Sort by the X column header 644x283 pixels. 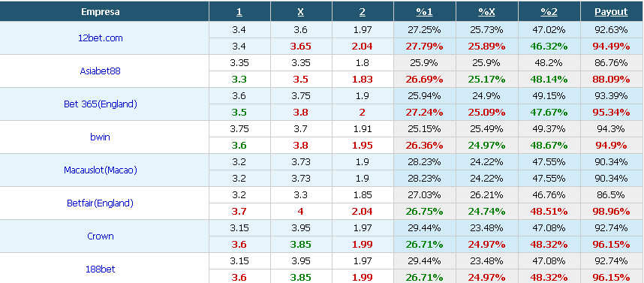301,12
